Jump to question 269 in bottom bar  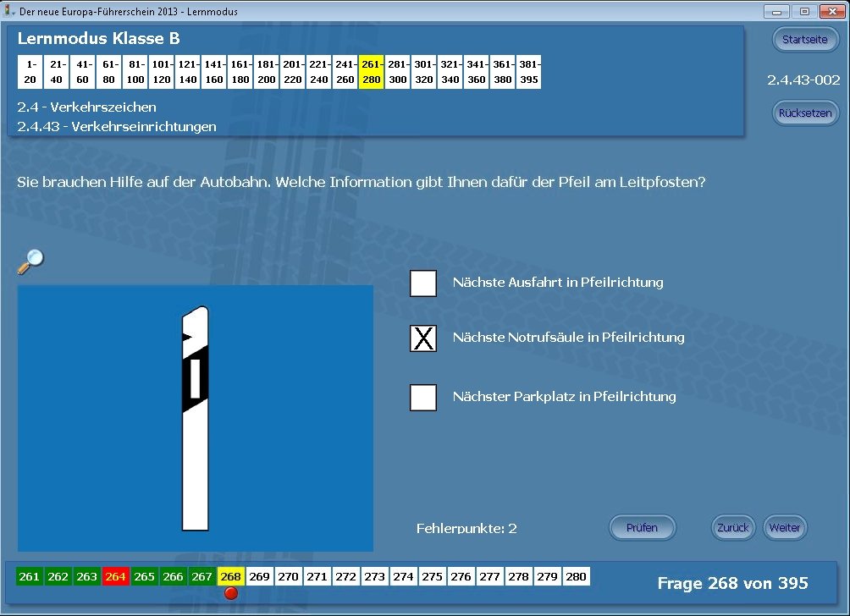pos(260,576)
